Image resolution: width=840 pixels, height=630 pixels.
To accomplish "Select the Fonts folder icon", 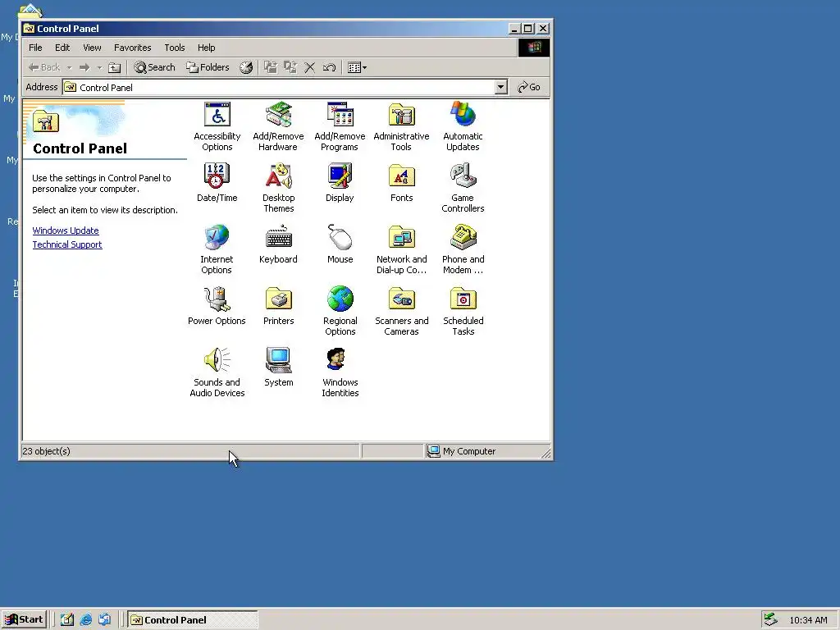I will pyautogui.click(x=401, y=183).
